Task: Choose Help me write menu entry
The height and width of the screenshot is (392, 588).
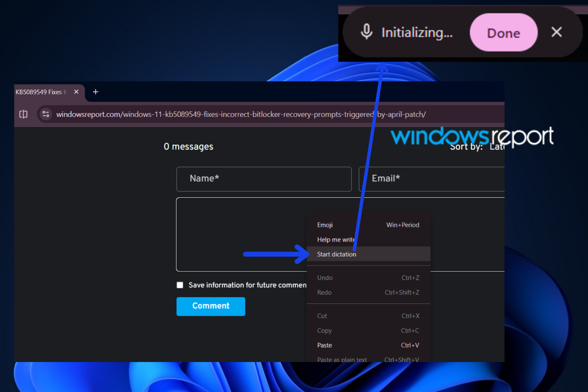Action: click(x=368, y=239)
